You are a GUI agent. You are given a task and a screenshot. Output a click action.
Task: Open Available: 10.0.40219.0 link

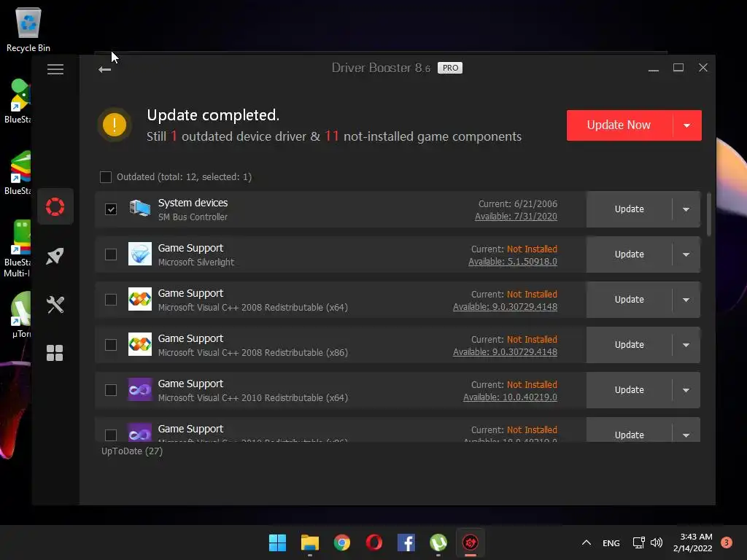(510, 397)
